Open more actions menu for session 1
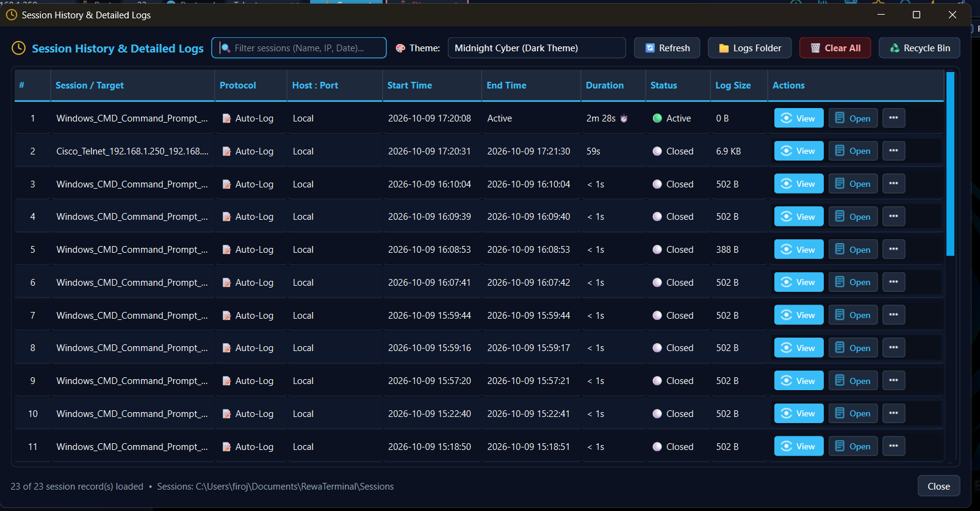The width and height of the screenshot is (980, 511). [x=893, y=118]
